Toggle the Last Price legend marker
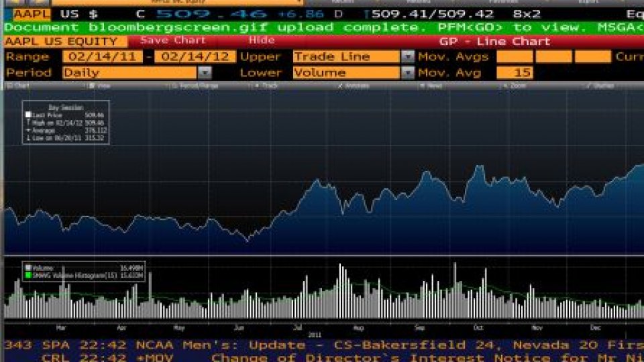Viewport: 644px width, 362px height. pos(28,115)
